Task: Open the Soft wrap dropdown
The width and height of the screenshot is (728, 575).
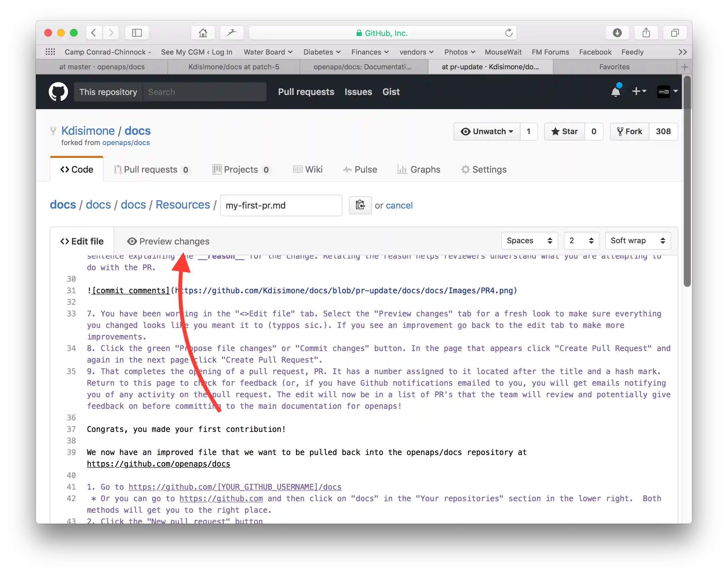Action: 638,241
